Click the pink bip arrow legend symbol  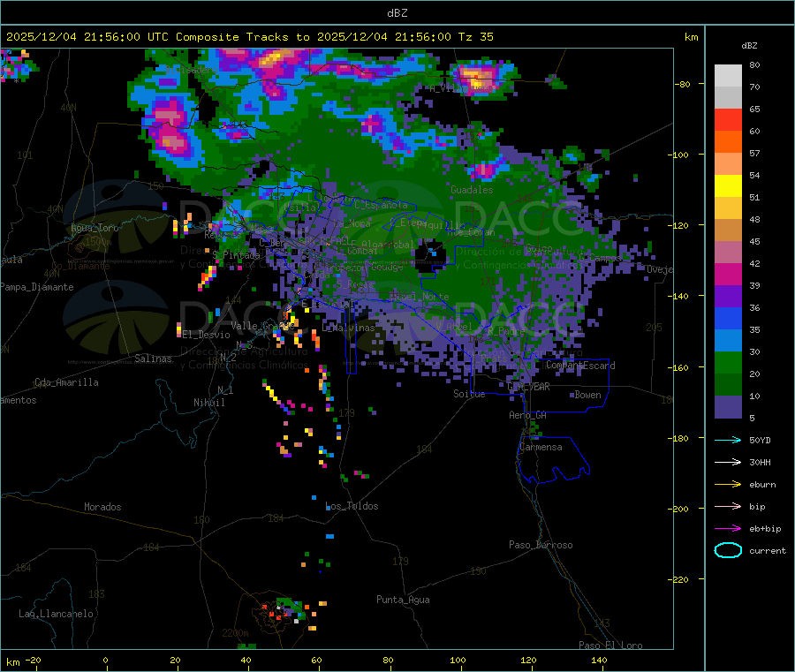(728, 506)
